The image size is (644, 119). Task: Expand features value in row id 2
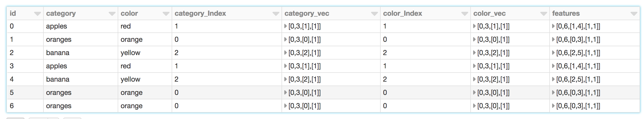click(x=553, y=53)
